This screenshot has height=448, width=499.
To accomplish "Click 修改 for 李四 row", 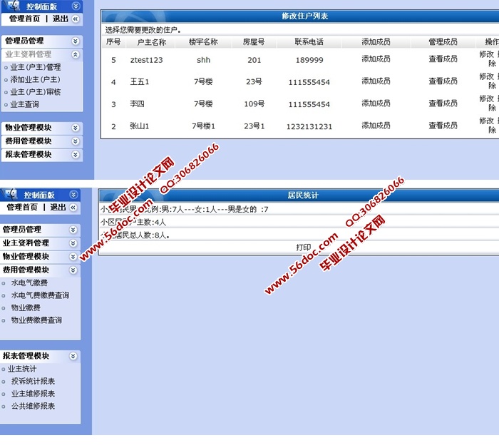I will pos(487,98).
